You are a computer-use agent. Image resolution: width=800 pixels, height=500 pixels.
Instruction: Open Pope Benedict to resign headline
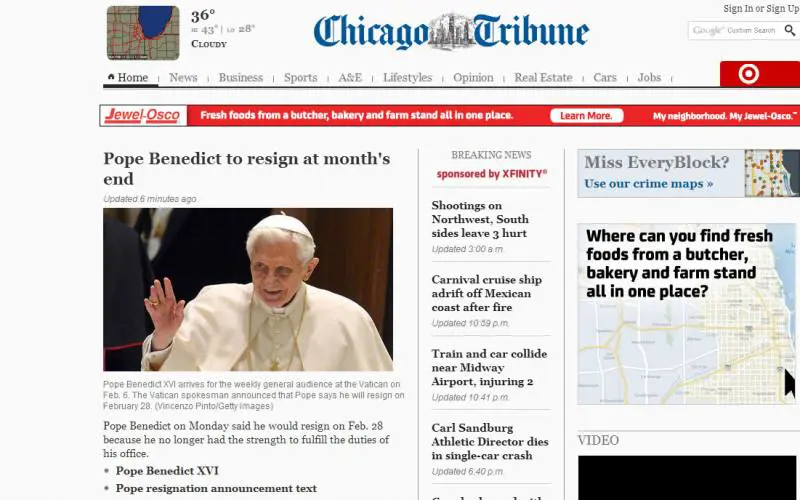tap(246, 168)
